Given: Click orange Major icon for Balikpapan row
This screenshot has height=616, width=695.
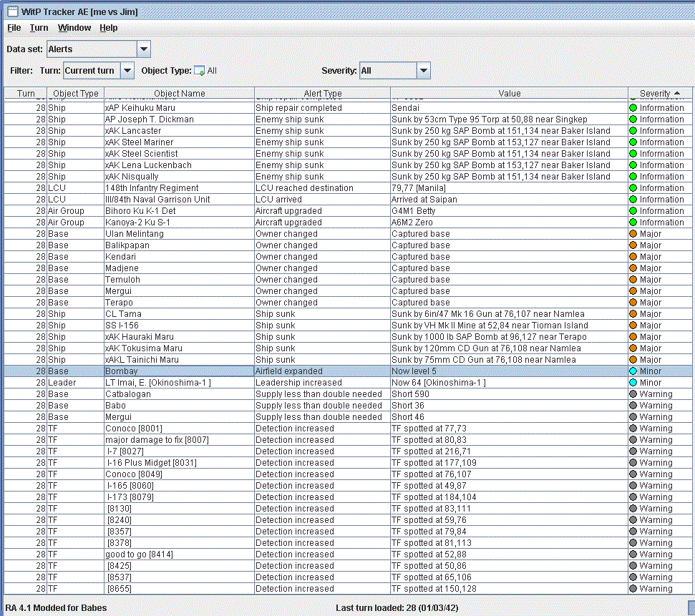Looking at the screenshot, I should (x=633, y=245).
